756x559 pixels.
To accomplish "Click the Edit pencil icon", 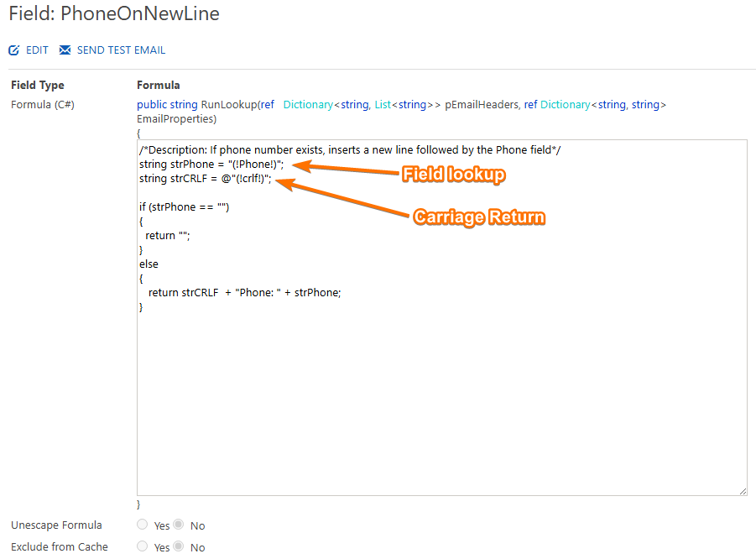I will pyautogui.click(x=14, y=50).
